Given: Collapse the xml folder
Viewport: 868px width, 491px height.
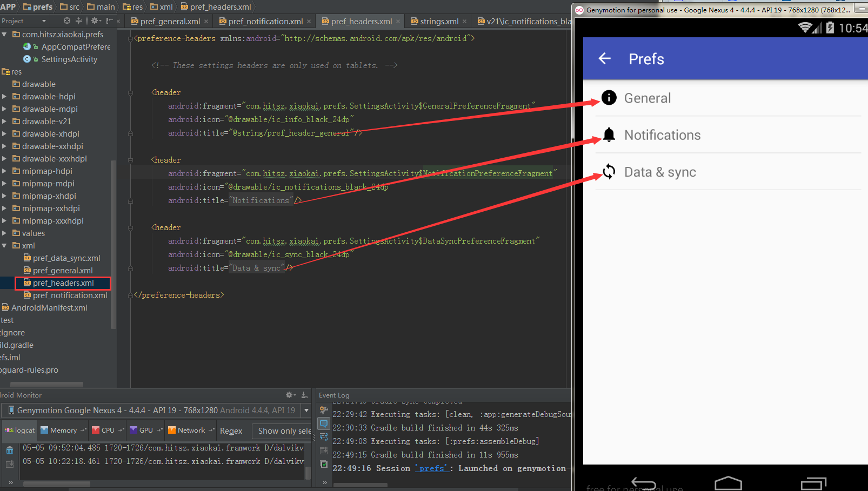Looking at the screenshot, I should pos(4,245).
